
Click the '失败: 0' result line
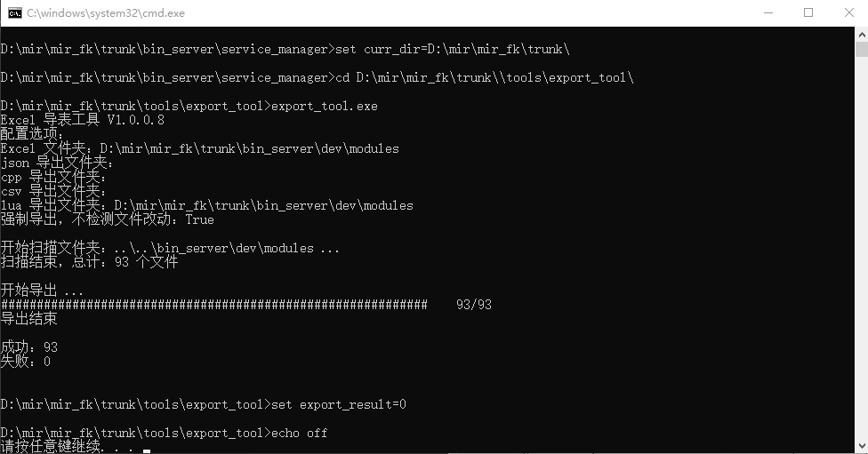pyautogui.click(x=26, y=362)
